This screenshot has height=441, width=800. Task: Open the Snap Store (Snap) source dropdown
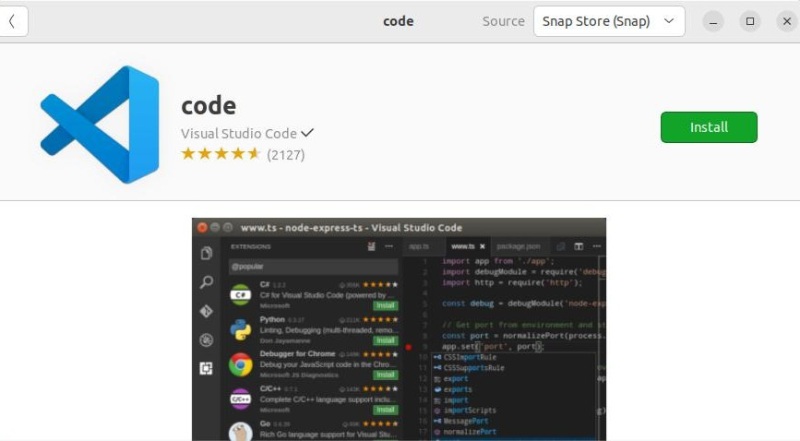coord(609,21)
